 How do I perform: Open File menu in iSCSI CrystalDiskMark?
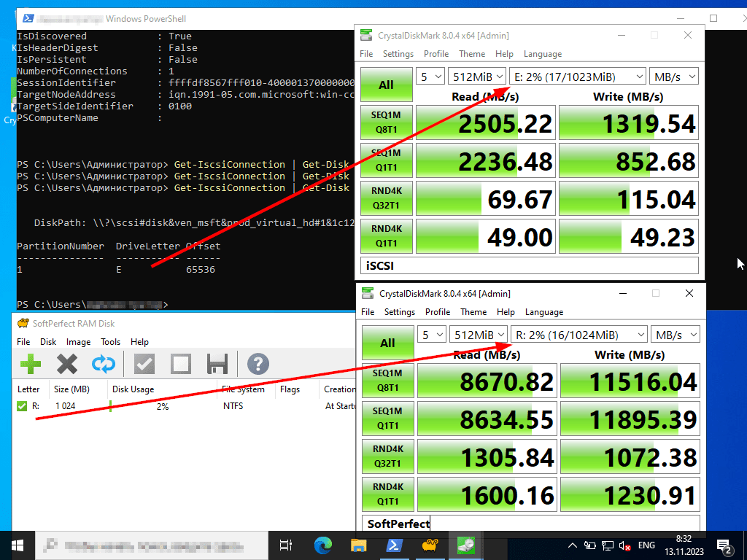tap(366, 54)
